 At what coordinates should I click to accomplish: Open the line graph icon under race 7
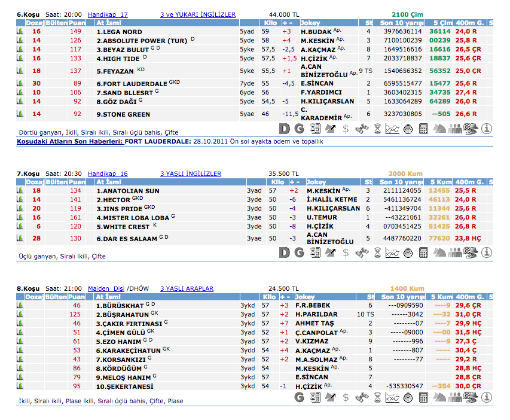[x=392, y=253]
